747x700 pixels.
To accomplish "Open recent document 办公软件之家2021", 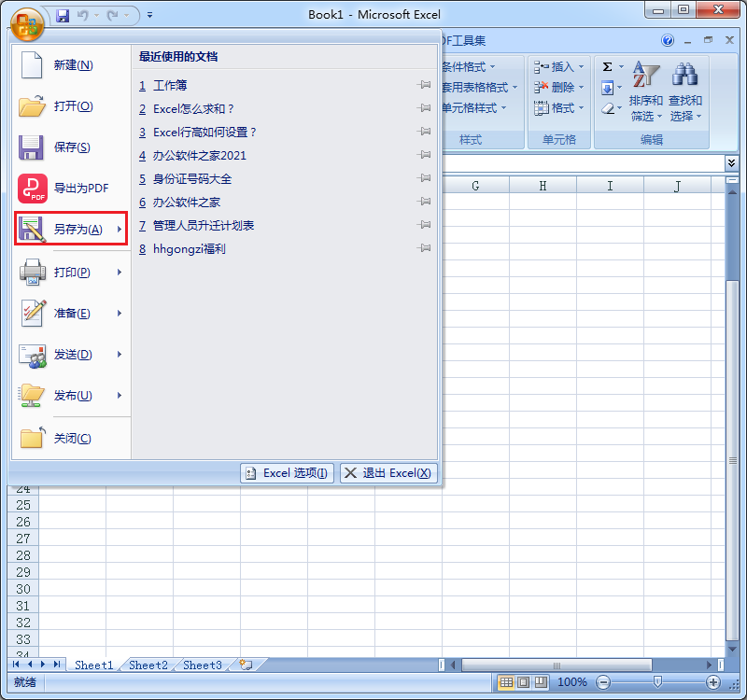I will [x=285, y=155].
